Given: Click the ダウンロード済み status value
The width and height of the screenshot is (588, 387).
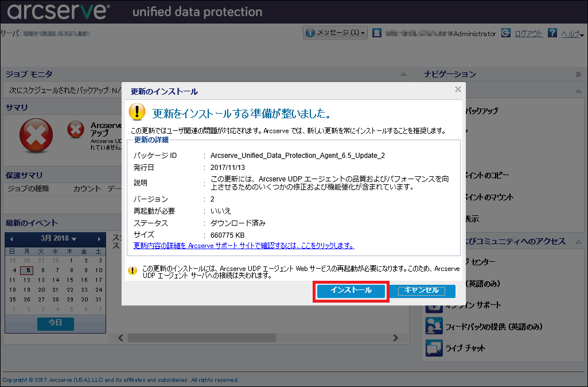Looking at the screenshot, I should tap(238, 223).
